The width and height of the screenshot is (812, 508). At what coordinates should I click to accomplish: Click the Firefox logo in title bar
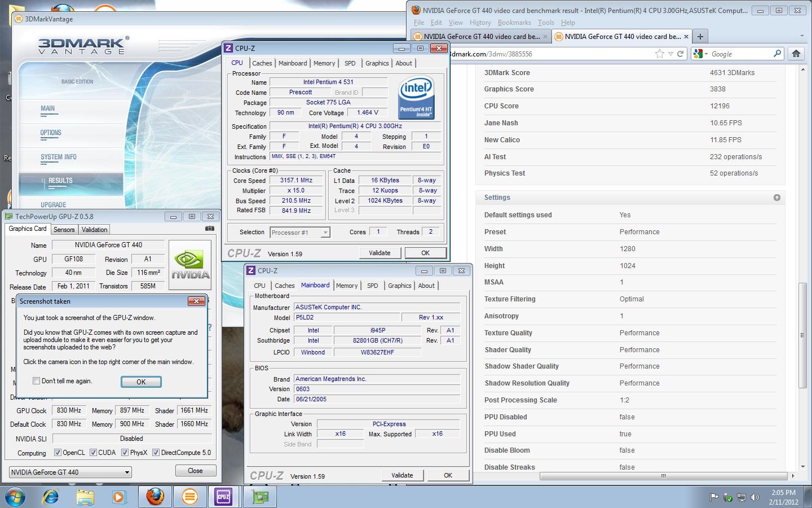[x=416, y=10]
